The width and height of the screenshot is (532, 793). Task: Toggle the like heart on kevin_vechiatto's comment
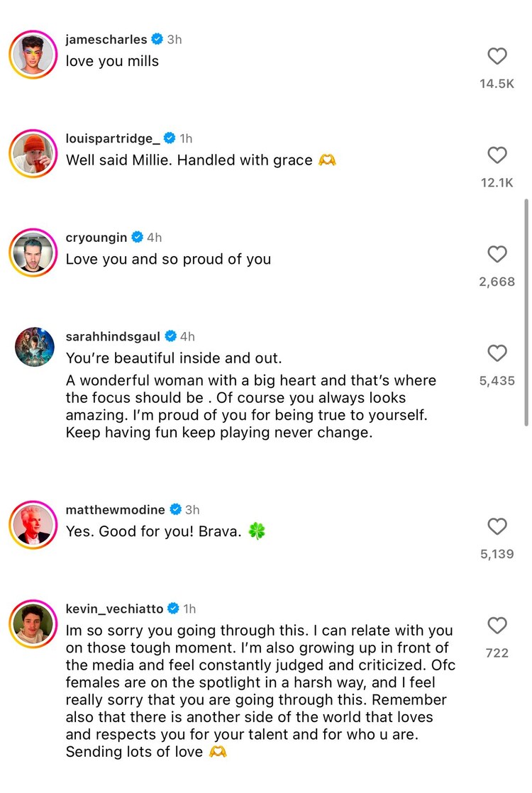click(x=497, y=626)
